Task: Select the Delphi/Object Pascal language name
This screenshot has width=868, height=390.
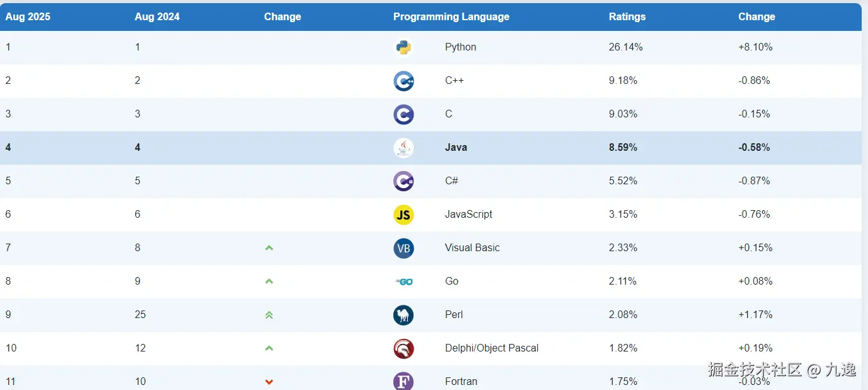Action: pos(492,348)
